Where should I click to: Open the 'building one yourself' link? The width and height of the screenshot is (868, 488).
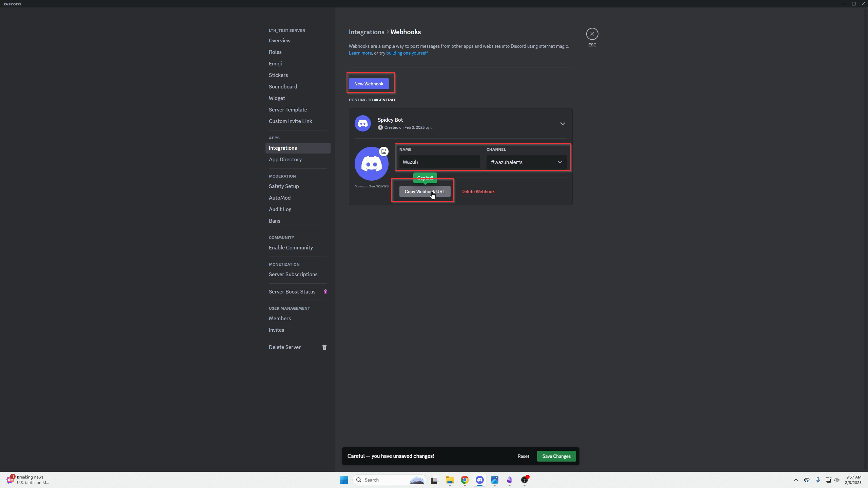(x=407, y=53)
